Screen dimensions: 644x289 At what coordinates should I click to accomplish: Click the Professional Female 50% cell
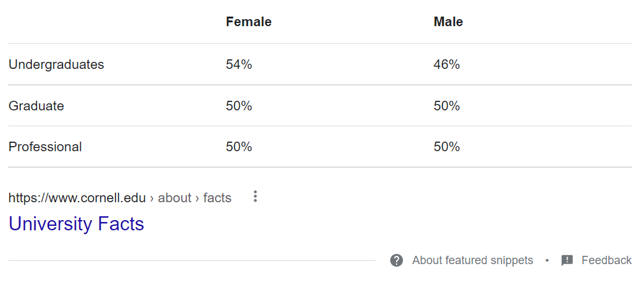(239, 147)
